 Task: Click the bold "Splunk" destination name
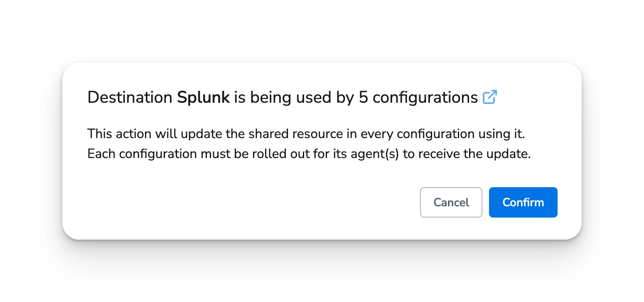click(x=203, y=97)
